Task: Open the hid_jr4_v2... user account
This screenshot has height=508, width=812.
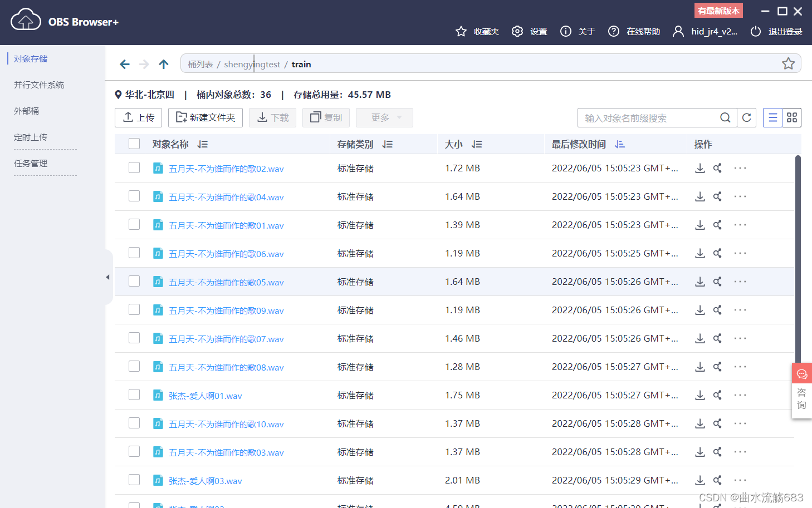Action: pyautogui.click(x=705, y=32)
